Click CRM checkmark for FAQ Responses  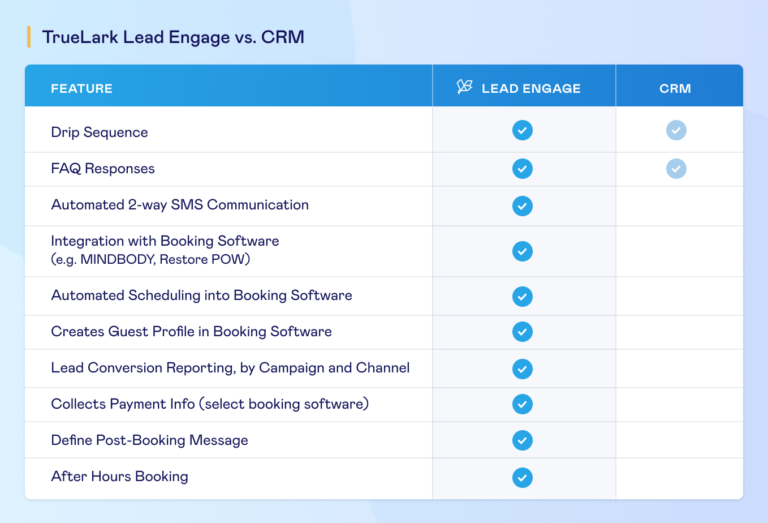[676, 168]
